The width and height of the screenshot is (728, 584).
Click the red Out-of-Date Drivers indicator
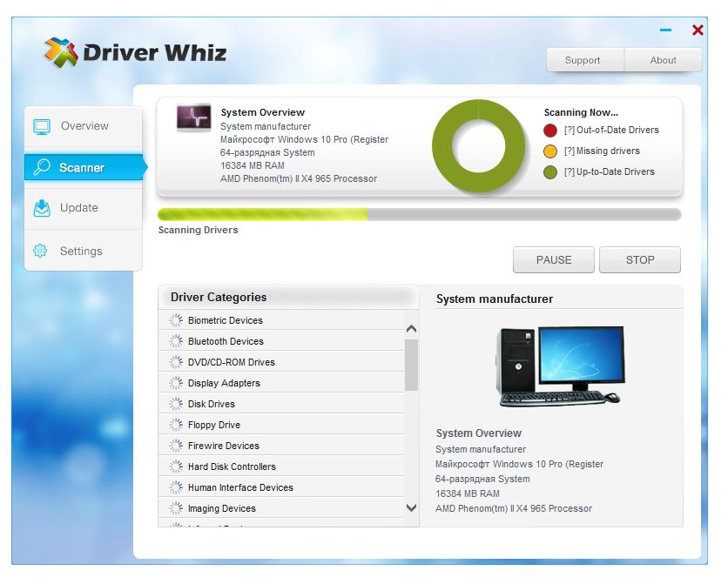[548, 130]
